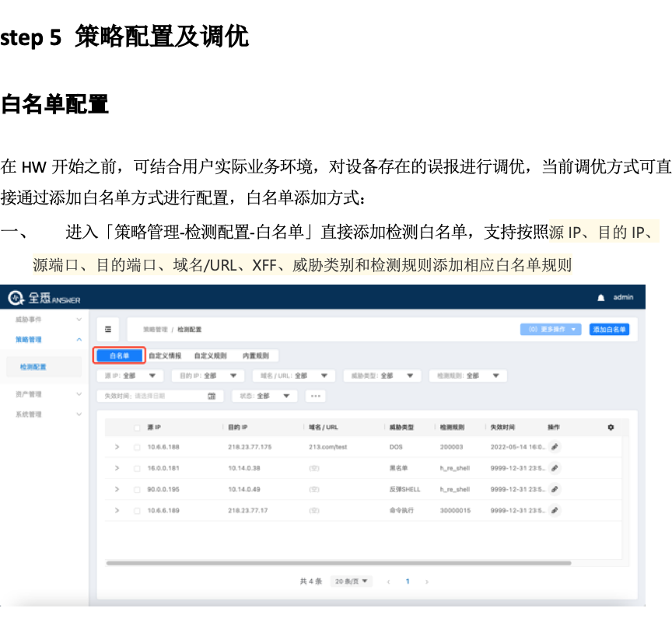
Task: Check the 90.0.0.195 row checkbox
Action: point(137,489)
